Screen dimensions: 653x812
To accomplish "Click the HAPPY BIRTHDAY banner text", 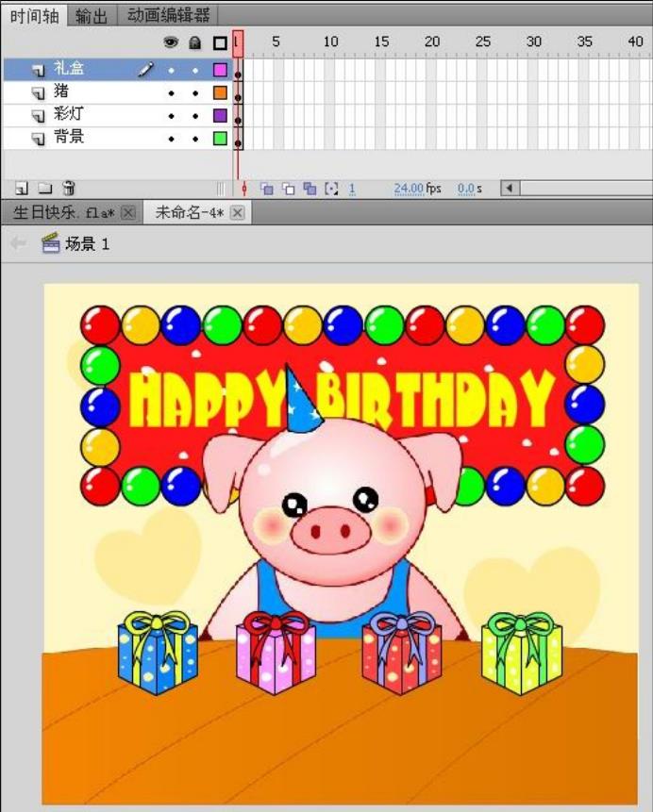I will tap(342, 398).
